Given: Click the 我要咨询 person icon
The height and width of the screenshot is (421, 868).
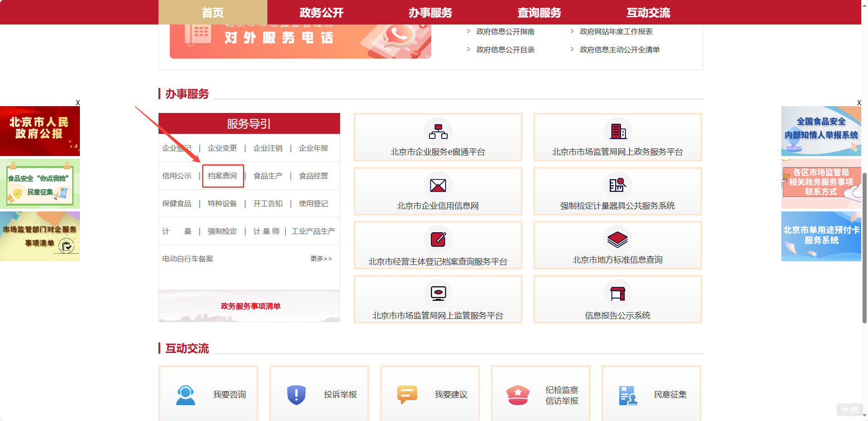Looking at the screenshot, I should tap(186, 395).
